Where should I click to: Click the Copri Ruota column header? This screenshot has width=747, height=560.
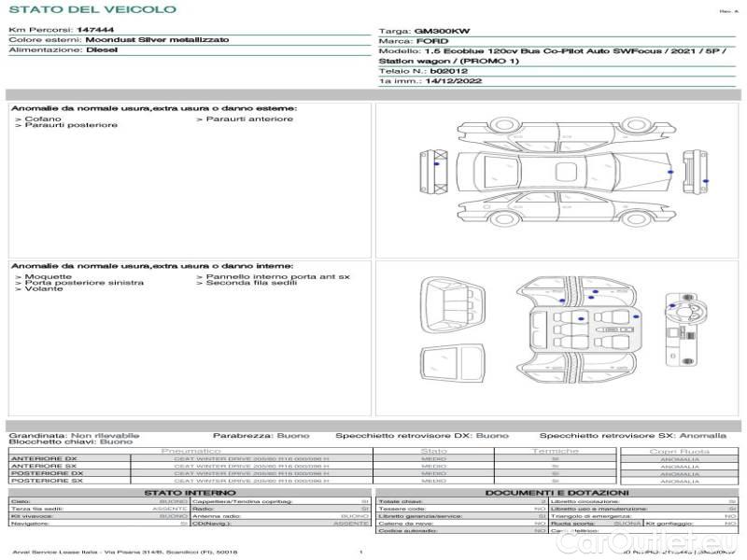(x=679, y=451)
